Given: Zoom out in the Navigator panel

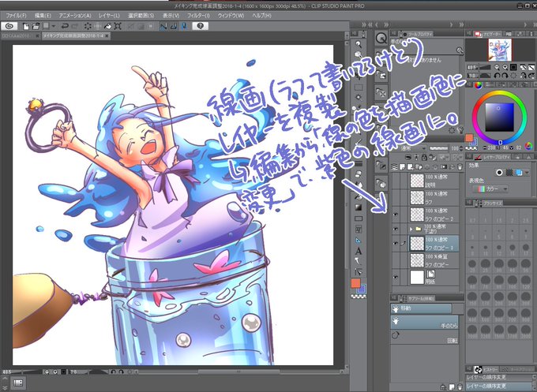Looking at the screenshot, I should point(497,67).
